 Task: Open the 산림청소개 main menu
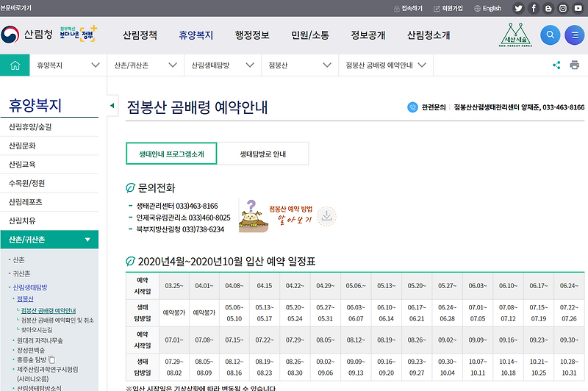pos(429,35)
